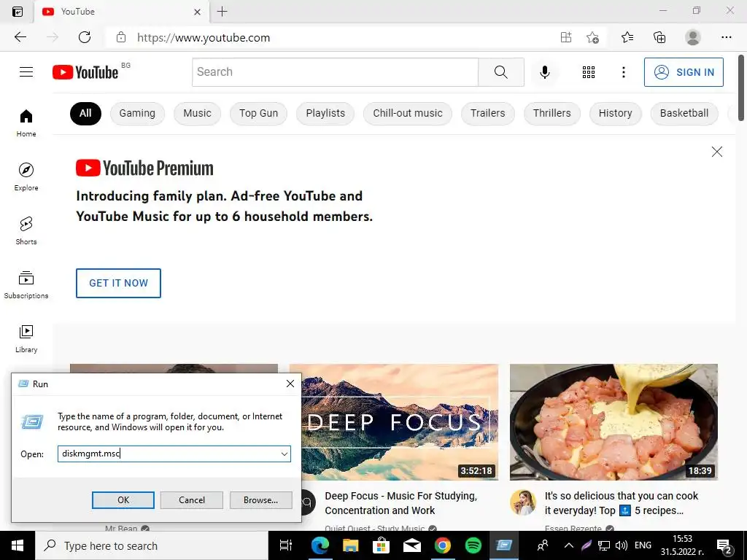Select the History filter chip
The width and height of the screenshot is (747, 560).
(x=616, y=113)
